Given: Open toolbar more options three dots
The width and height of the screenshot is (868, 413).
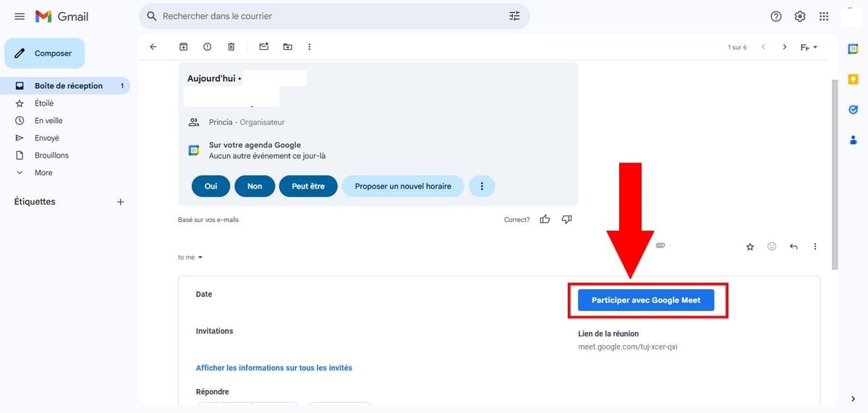Looking at the screenshot, I should [x=310, y=47].
